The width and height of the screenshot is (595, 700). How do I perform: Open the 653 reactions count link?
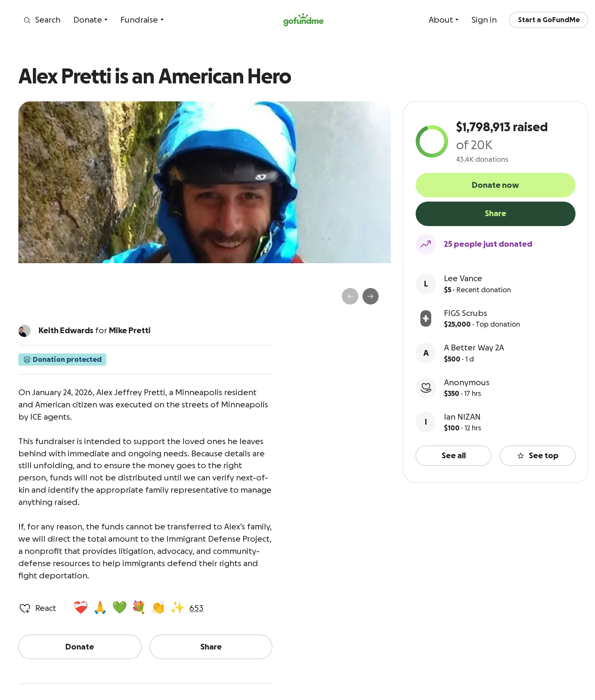196,608
